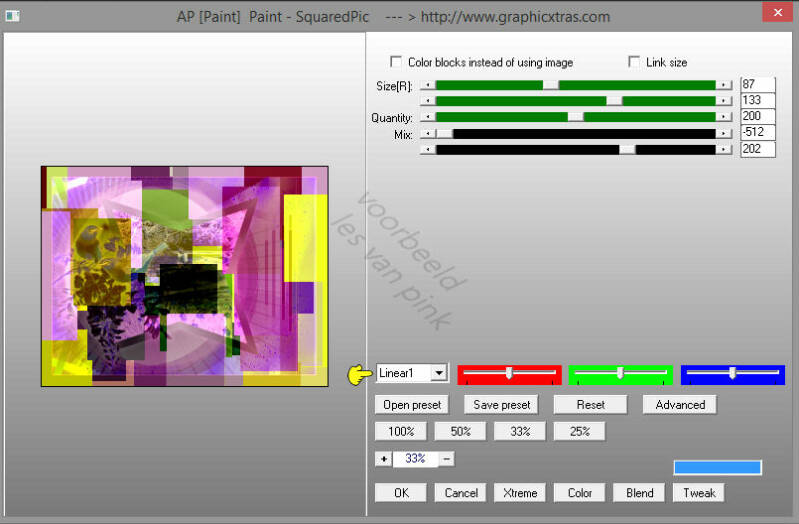Click the window icon in title bar

(12, 16)
